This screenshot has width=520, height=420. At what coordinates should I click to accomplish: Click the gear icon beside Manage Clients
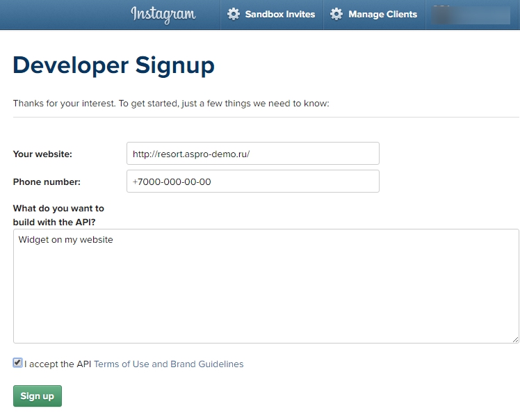click(336, 14)
